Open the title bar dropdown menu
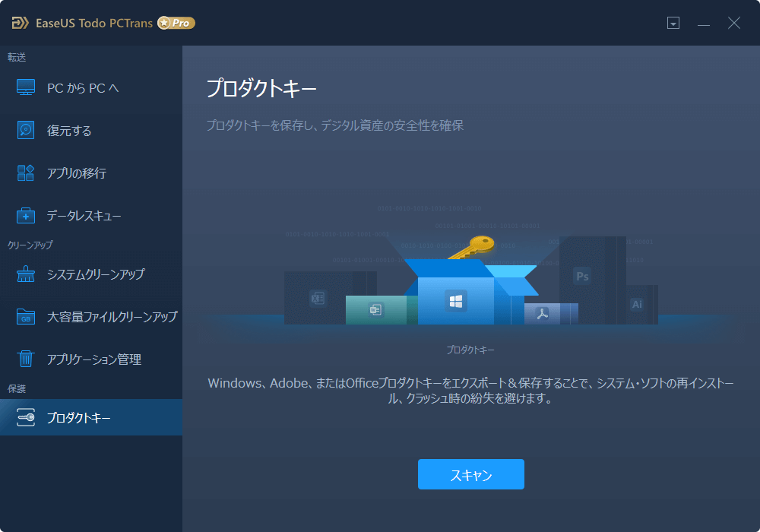Screen dimensions: 760x532 point(673,23)
